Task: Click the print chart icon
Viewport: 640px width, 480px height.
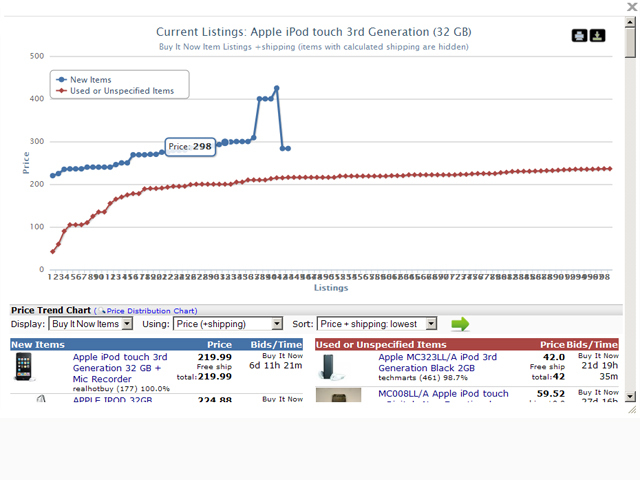Action: [579, 36]
